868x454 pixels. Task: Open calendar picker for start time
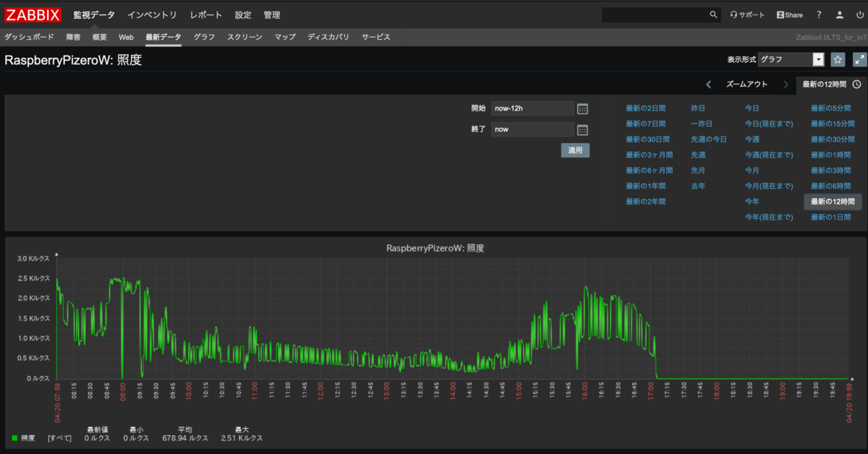[x=582, y=108]
